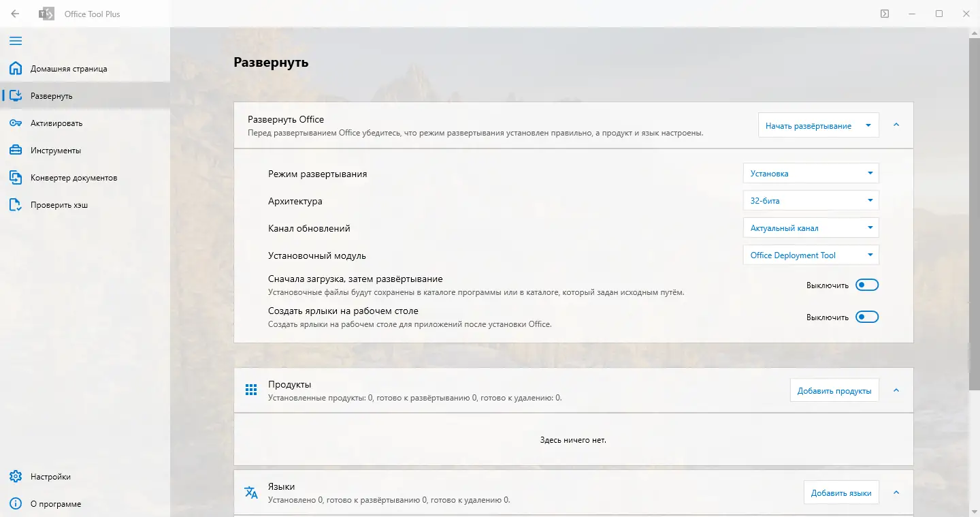Screen dimensions: 980x517
Task: Click the Конвертер документов icon
Action: coord(16,178)
